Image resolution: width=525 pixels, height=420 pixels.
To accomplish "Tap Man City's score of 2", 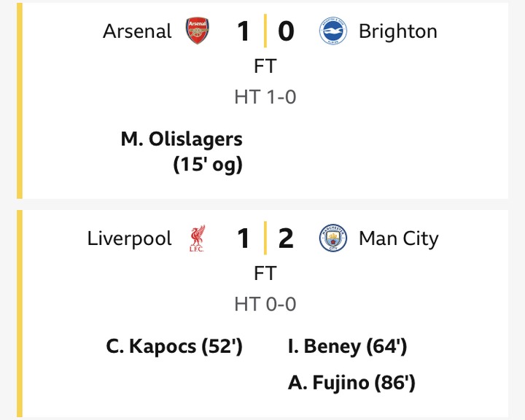I will pyautogui.click(x=286, y=238).
